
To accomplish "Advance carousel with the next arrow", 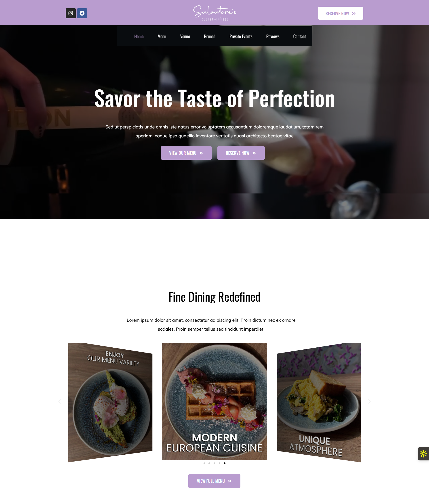I will pos(369,401).
